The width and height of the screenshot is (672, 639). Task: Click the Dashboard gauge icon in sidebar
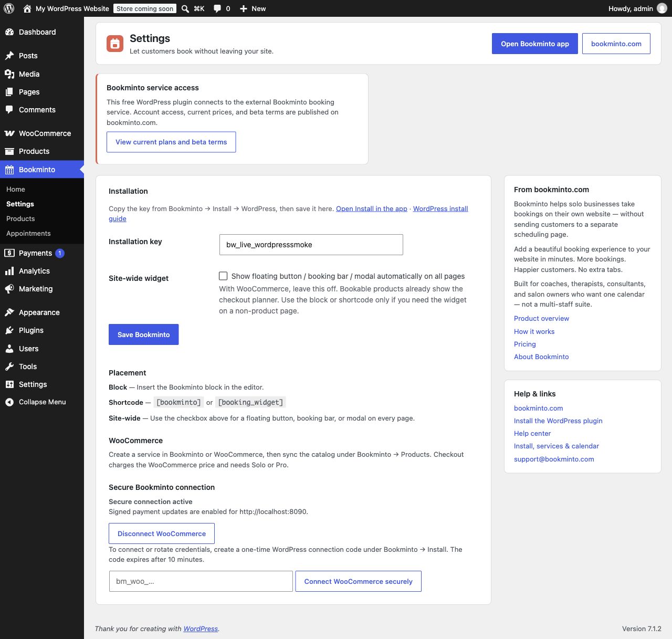point(9,32)
